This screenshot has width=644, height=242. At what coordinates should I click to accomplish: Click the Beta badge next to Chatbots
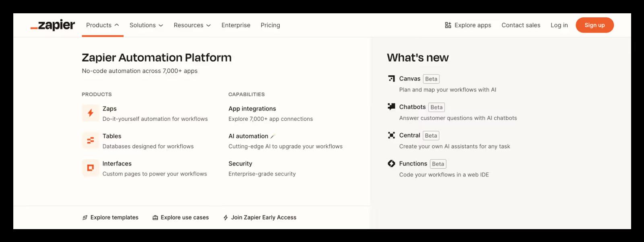tap(436, 107)
